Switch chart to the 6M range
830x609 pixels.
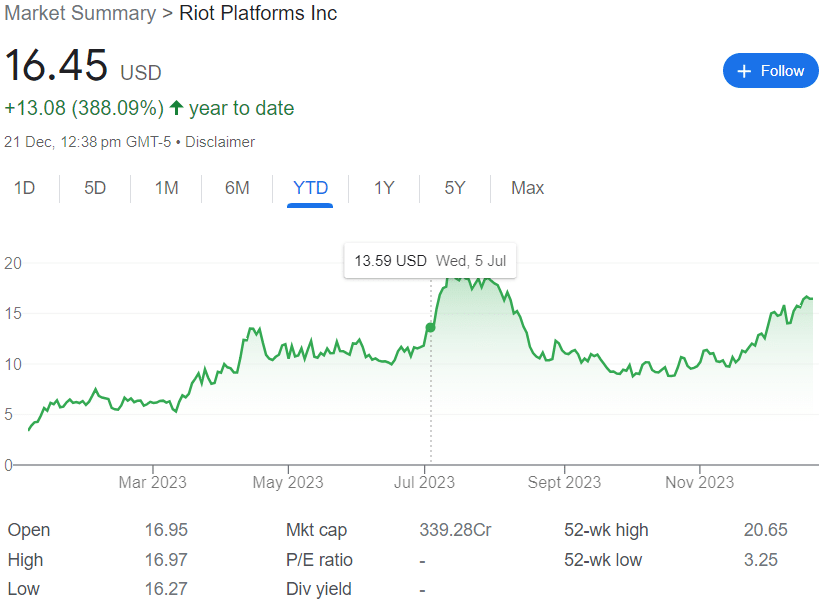click(x=237, y=188)
